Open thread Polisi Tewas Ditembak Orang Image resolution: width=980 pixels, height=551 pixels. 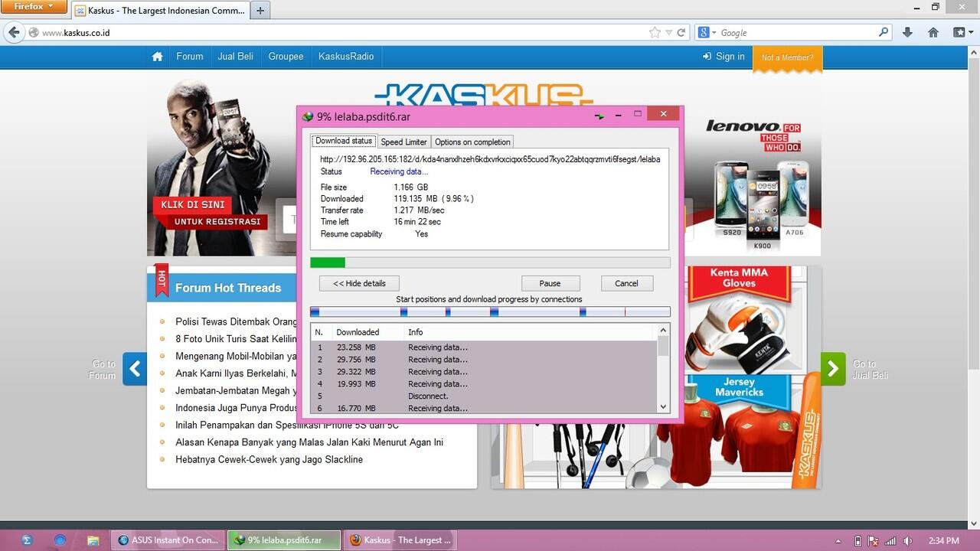(x=236, y=321)
